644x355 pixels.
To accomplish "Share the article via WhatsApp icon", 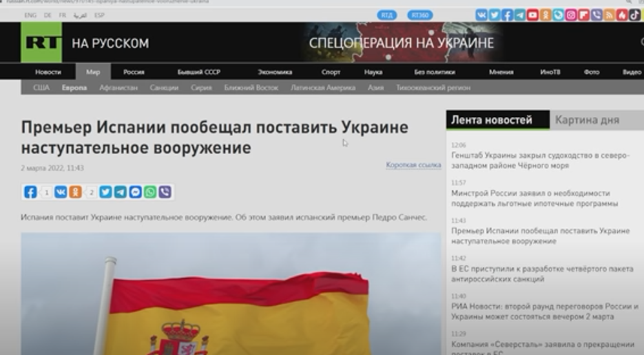I will click(150, 192).
